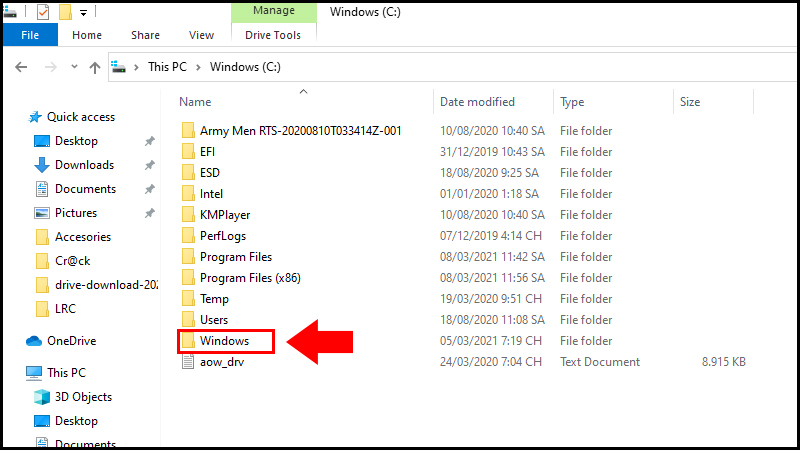800x450 pixels.
Task: Click the OneDrive cloud icon
Action: (35, 341)
